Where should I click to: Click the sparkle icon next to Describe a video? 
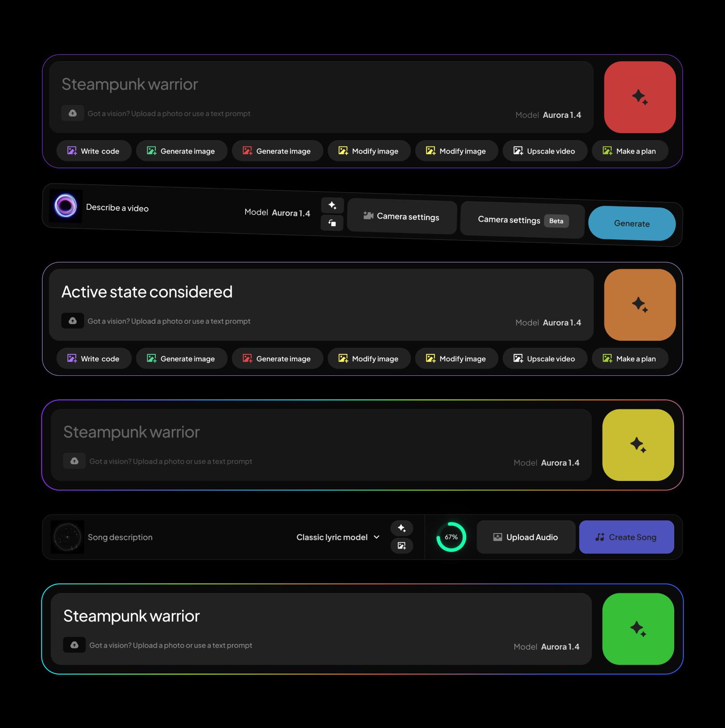coord(332,205)
